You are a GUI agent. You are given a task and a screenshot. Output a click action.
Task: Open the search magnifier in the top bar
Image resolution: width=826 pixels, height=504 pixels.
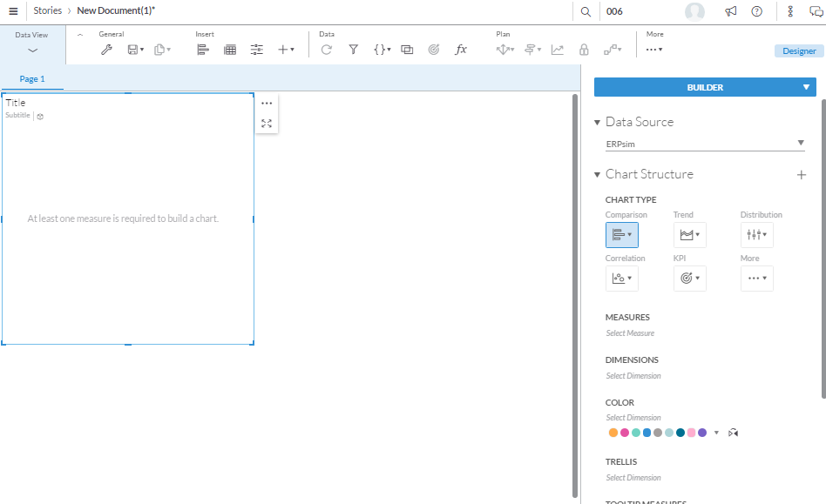pos(586,10)
